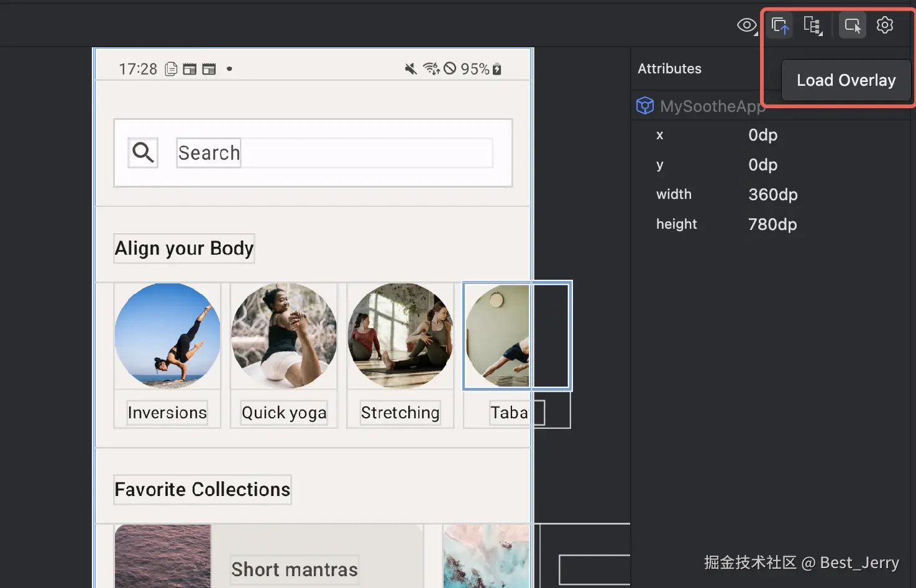Select the width value 360dp

772,195
